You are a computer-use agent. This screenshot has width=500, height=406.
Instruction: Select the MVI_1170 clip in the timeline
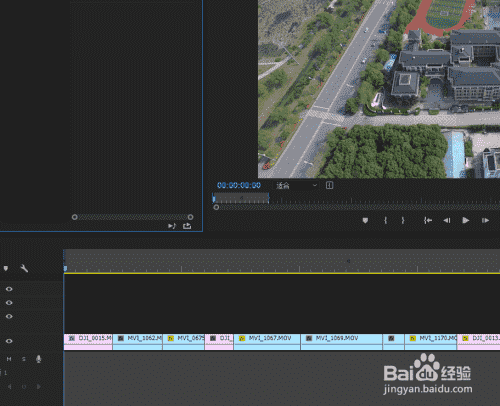431,342
